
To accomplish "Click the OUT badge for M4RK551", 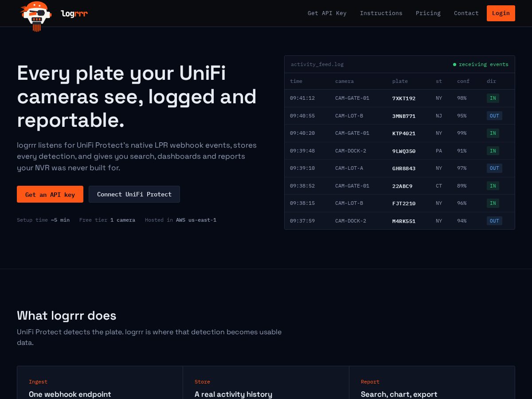I will [x=494, y=221].
